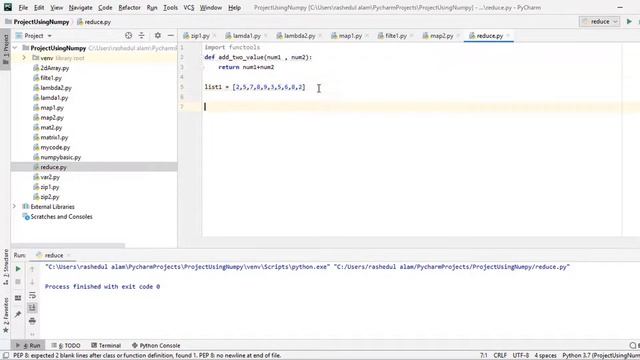The image size is (640, 360).
Task: Switch to the filte1.py editor tab
Action: click(396, 36)
